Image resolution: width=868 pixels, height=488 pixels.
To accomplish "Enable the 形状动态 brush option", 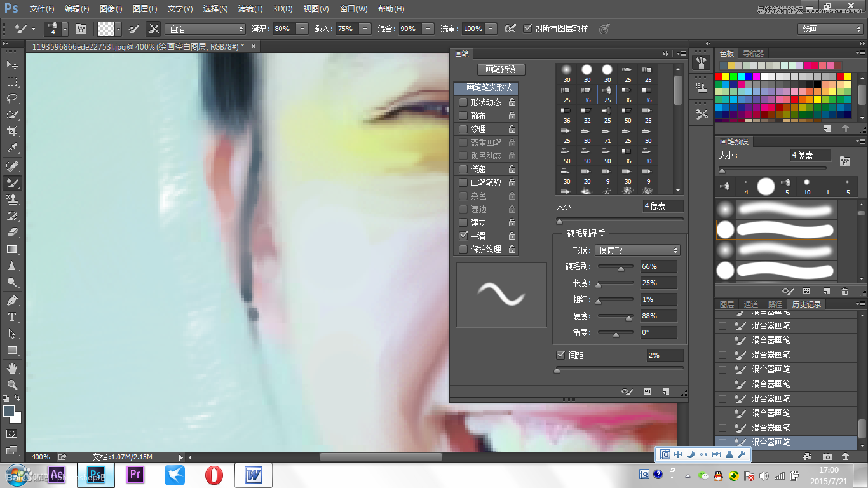I will click(463, 102).
